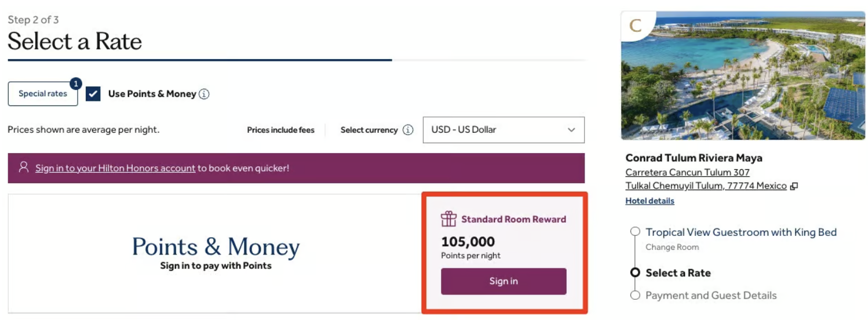Open the USD - US Dollar currency dropdown
The width and height of the screenshot is (868, 320).
point(504,130)
